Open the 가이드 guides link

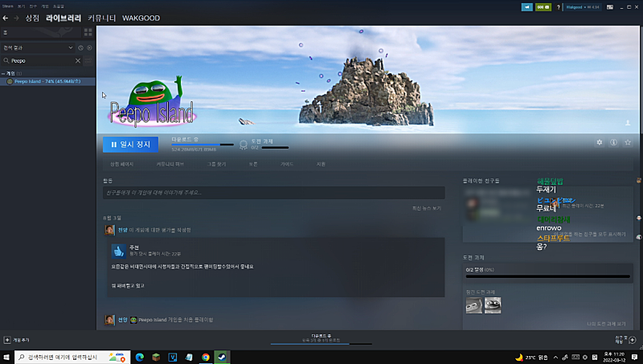click(x=287, y=164)
